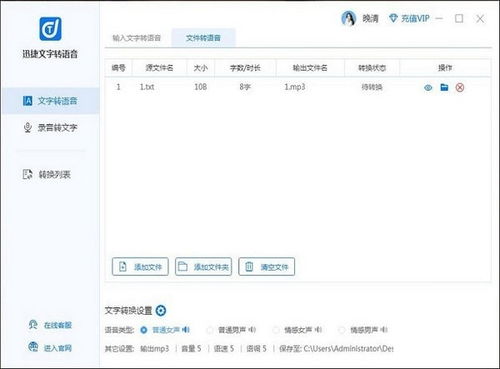Preview 1.txt with the eye icon

click(428, 88)
